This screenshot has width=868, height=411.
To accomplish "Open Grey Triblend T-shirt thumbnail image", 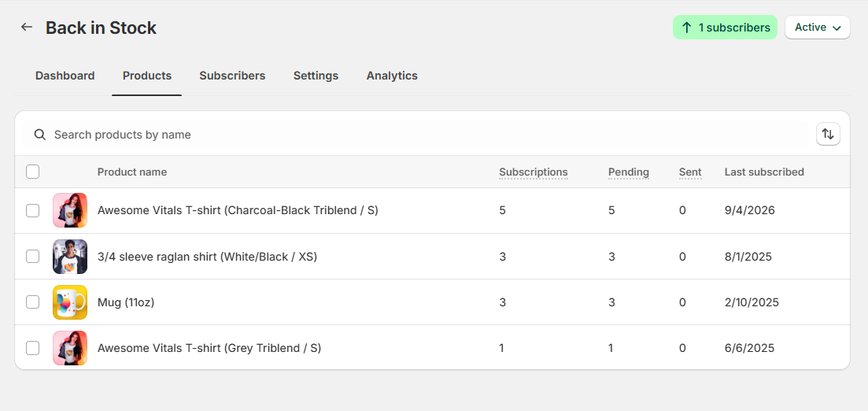I will click(x=70, y=348).
